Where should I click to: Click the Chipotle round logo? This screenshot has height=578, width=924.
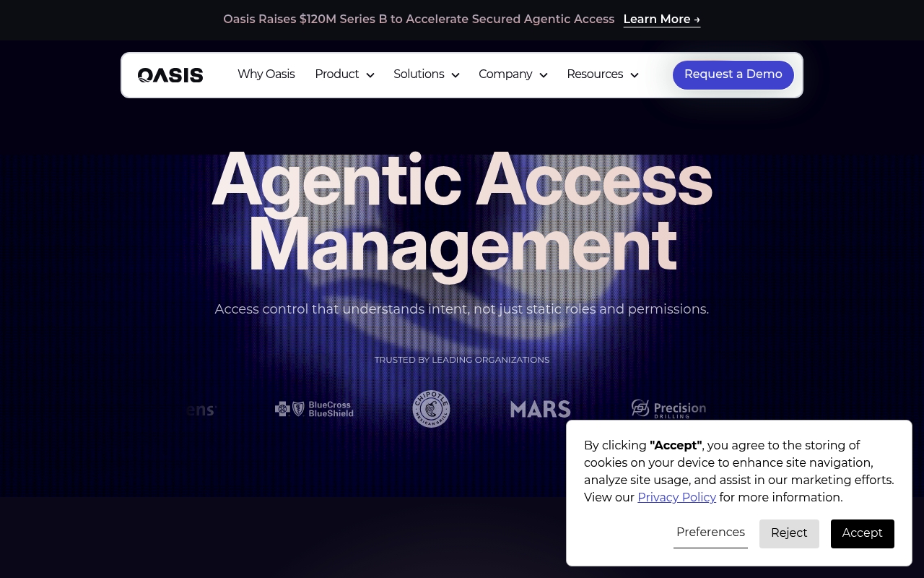point(431,409)
